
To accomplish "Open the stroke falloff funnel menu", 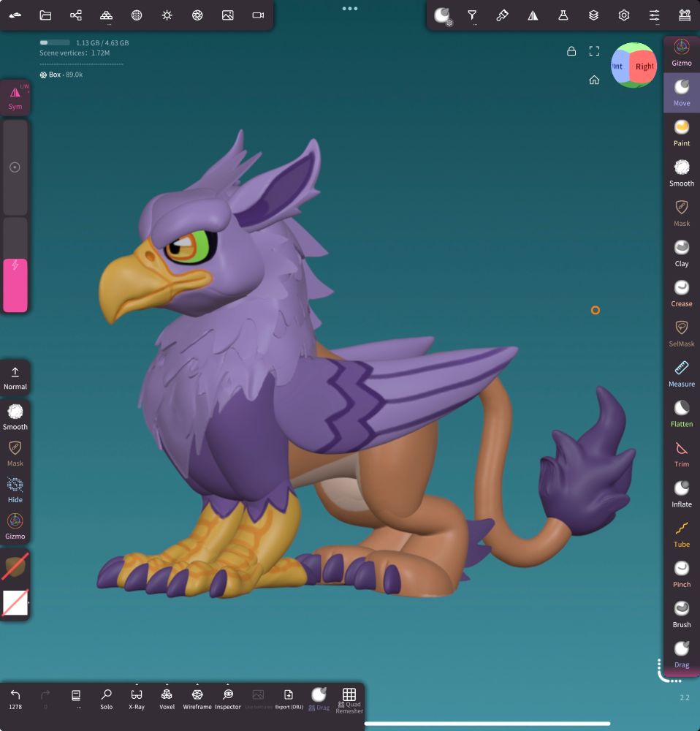I will (472, 15).
